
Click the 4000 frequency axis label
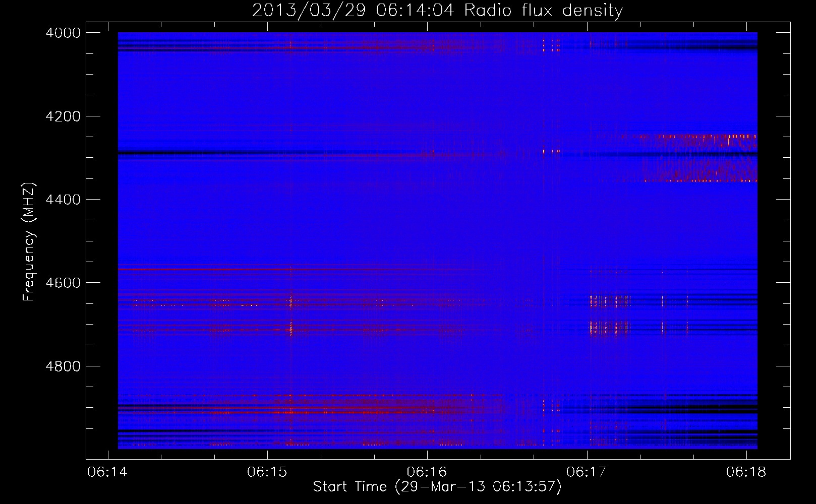tap(63, 33)
